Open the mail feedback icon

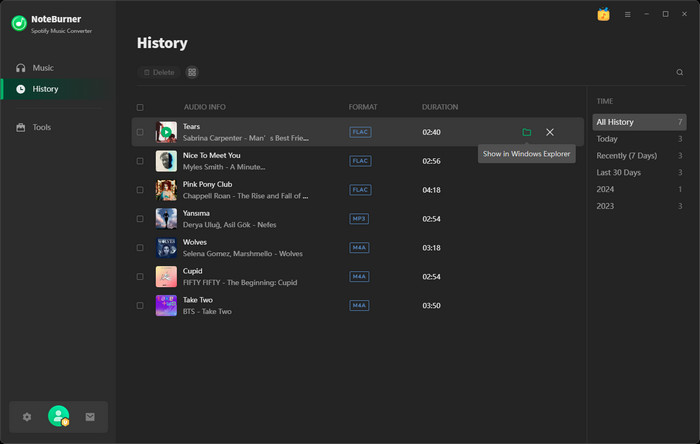[x=90, y=417]
